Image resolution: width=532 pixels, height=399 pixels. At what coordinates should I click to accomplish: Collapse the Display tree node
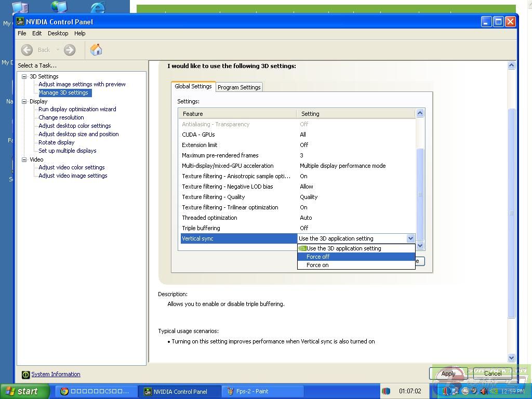click(x=24, y=101)
